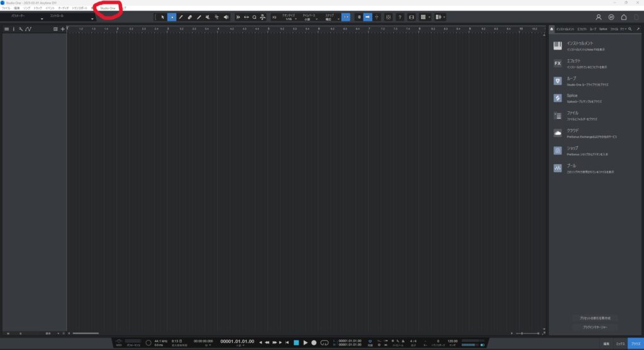Open the Studio One menu
The height and width of the screenshot is (350, 644).
[108, 8]
